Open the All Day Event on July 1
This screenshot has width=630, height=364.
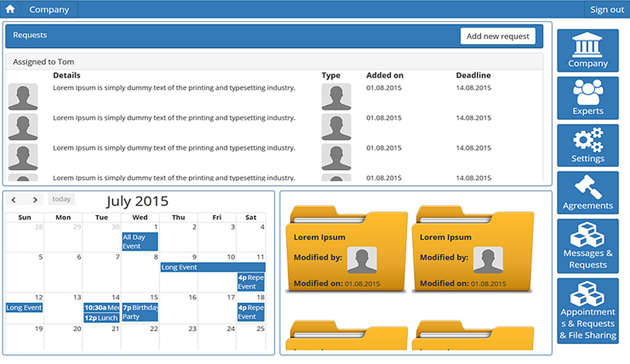(140, 241)
